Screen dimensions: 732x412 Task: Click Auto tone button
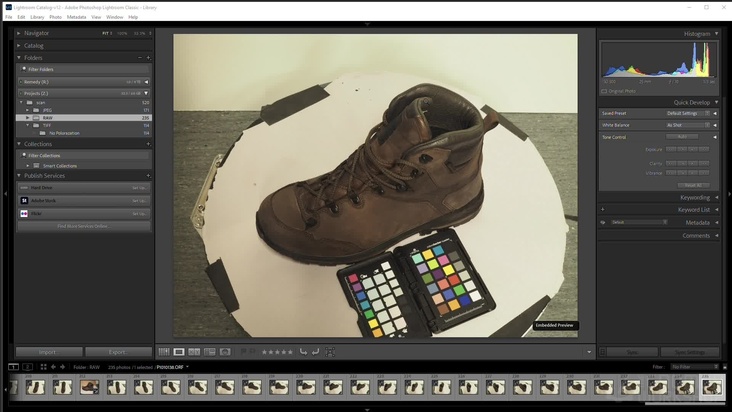(682, 137)
